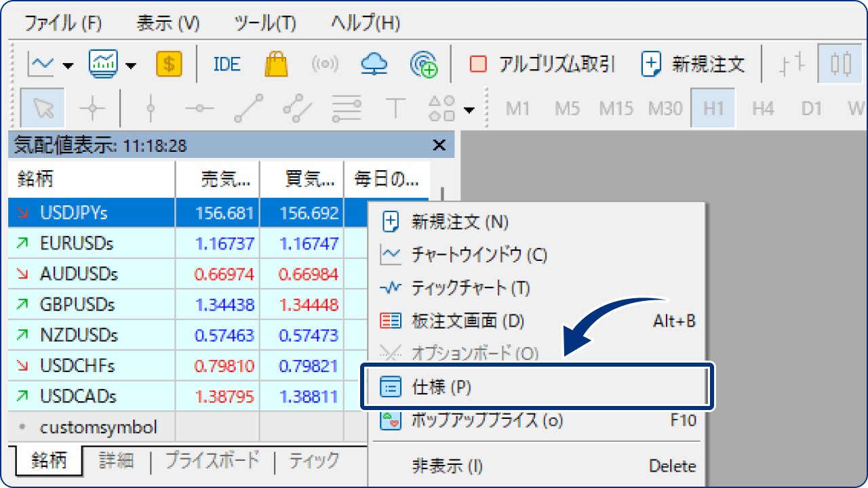
Task: Open the ヘルプ(H) menu
Action: point(366,22)
